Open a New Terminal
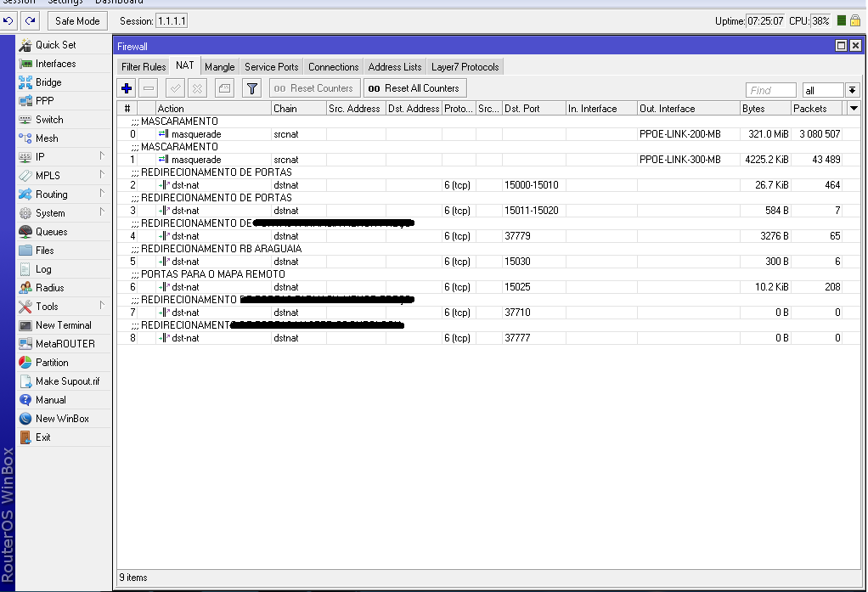 64,325
